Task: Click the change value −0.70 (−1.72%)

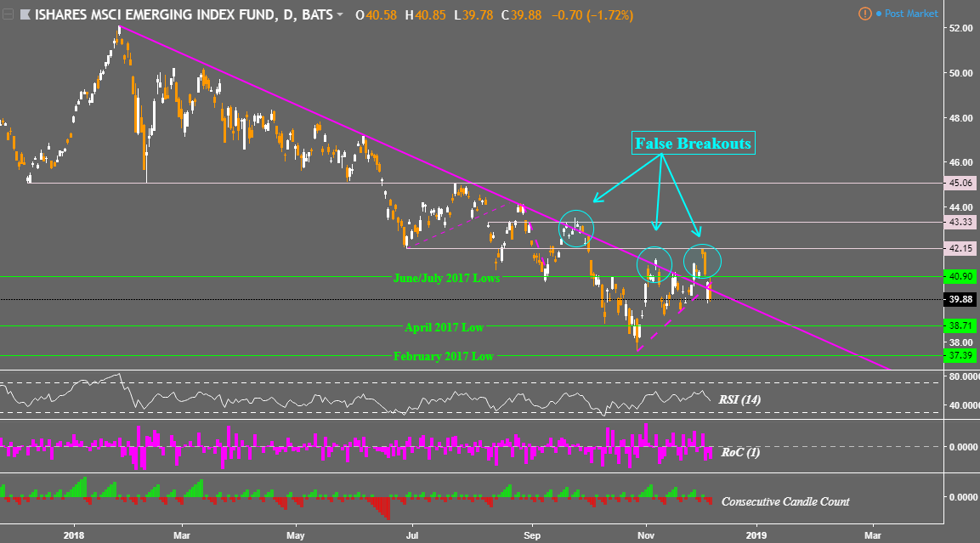Action: coord(592,14)
